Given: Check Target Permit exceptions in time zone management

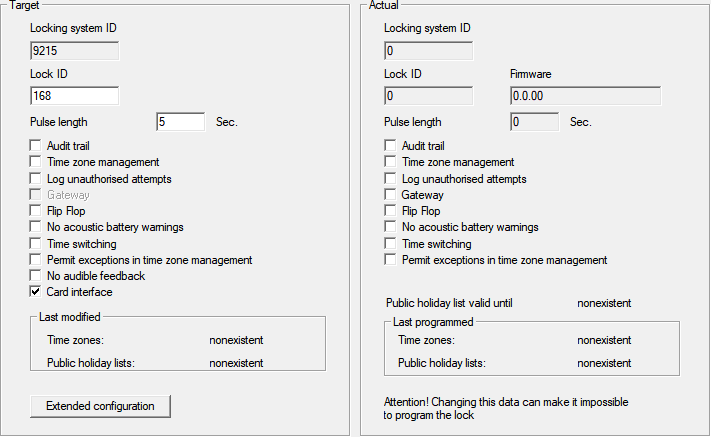Looking at the screenshot, I should click(x=36, y=260).
